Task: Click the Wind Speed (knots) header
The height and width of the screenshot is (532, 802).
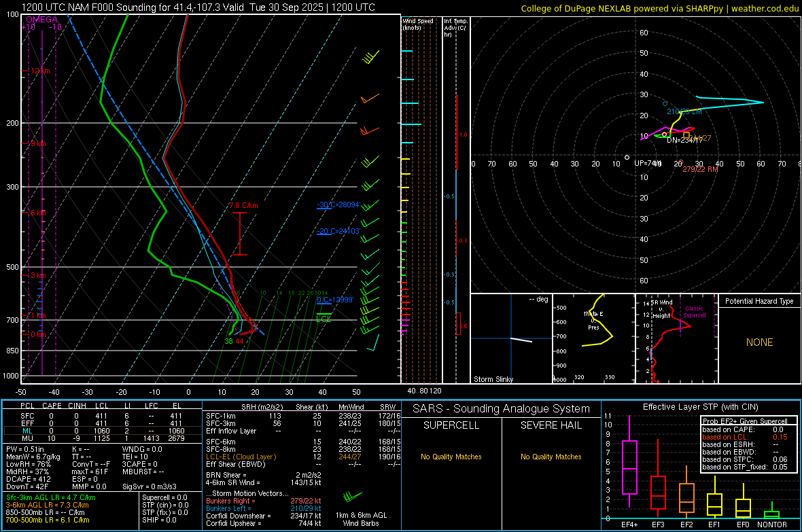Action: pyautogui.click(x=418, y=24)
